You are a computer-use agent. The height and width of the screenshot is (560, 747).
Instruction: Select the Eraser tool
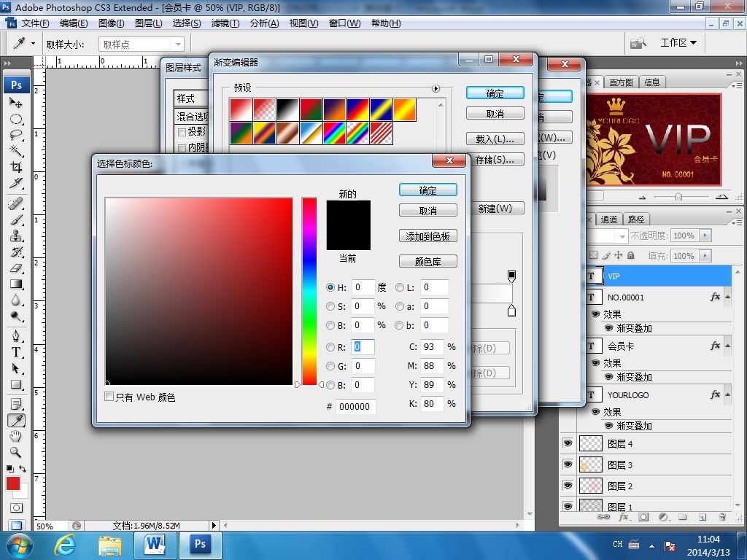point(16,268)
